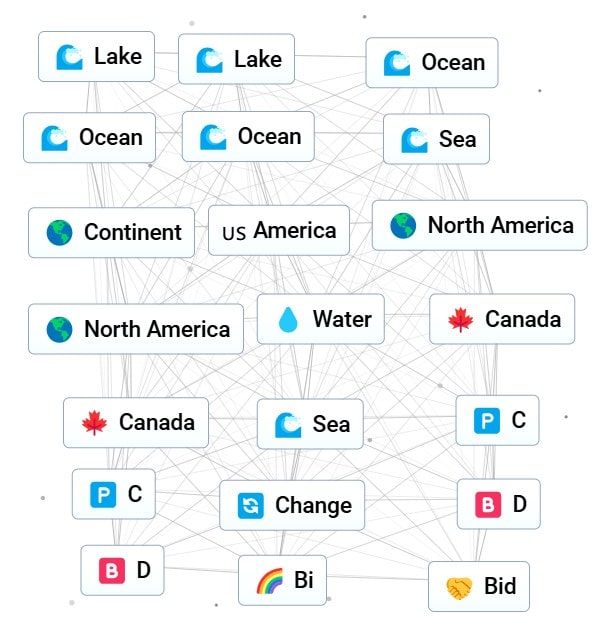Click the maple leaf on Canada beside Water
The image size is (612, 638).
coord(461,320)
